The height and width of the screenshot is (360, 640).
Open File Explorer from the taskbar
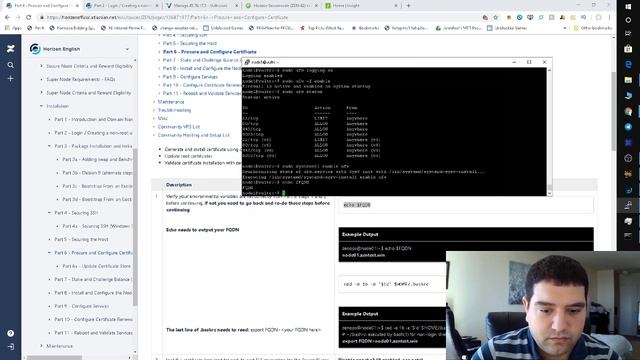pyautogui.click(x=628, y=80)
